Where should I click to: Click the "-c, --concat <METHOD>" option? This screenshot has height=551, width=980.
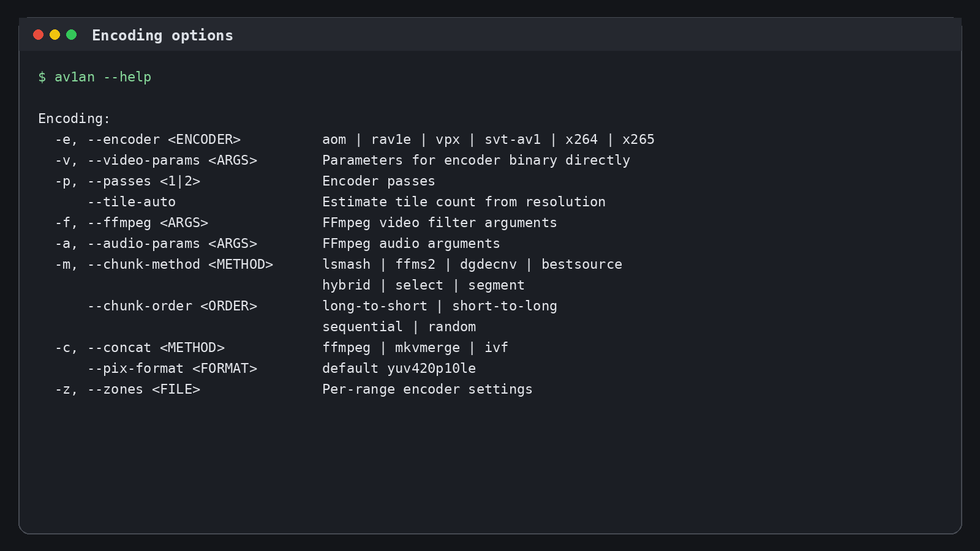click(x=140, y=348)
